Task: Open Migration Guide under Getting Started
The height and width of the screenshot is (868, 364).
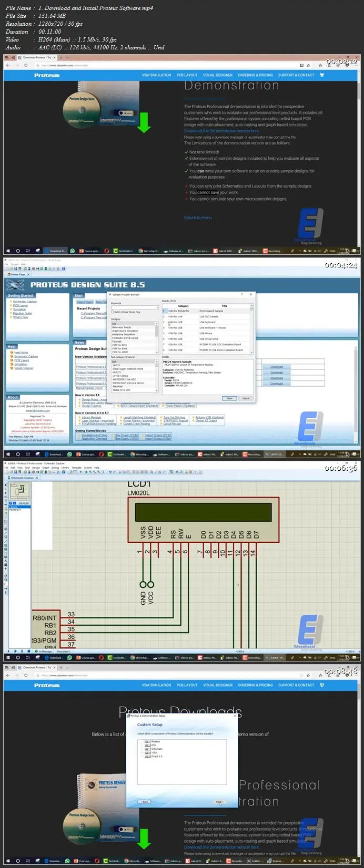Action: coord(23,314)
